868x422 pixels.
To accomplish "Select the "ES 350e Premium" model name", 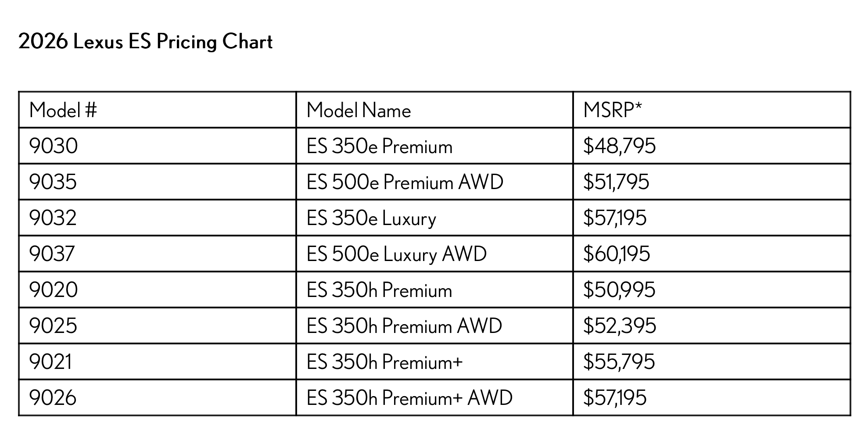I will 379,146.
